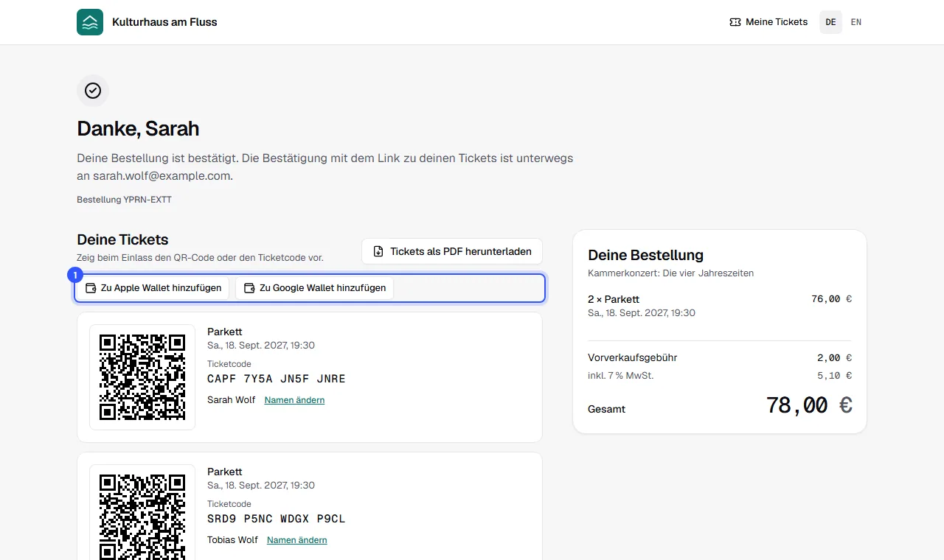
Task: Click the 2,00 € fee amount
Action: 835,357
